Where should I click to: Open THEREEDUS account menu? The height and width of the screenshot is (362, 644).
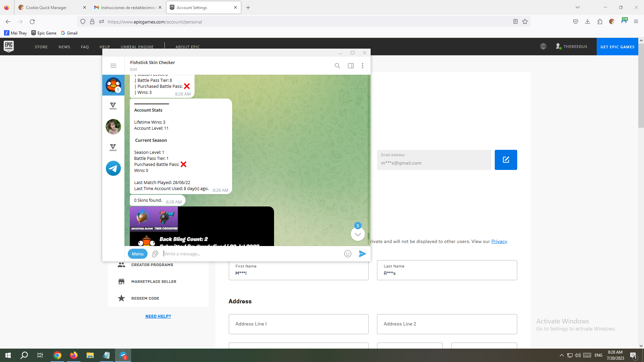(x=572, y=47)
